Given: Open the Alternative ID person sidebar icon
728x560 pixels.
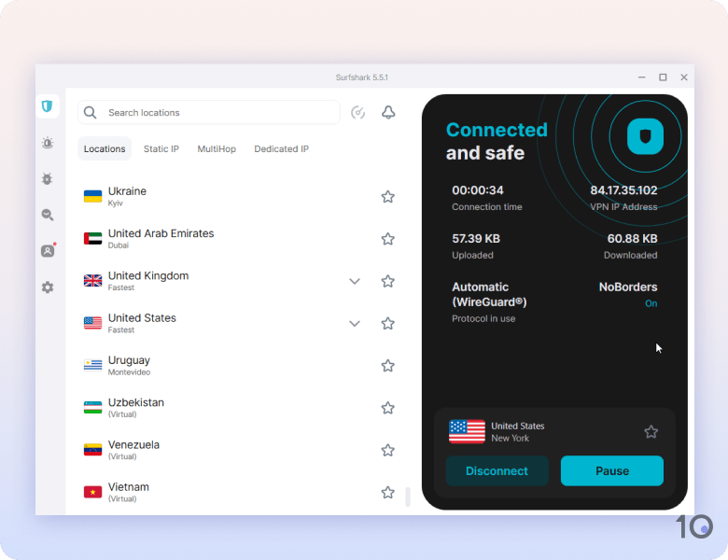Looking at the screenshot, I should coord(48,251).
